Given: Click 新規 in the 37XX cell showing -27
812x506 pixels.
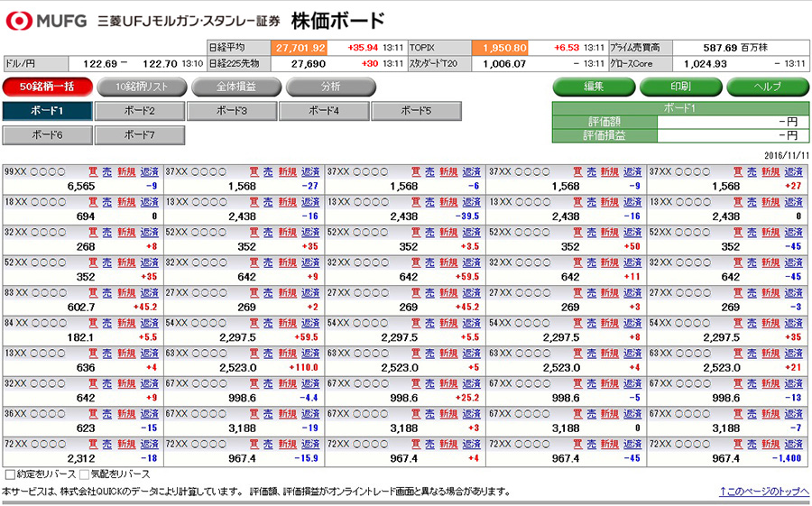Looking at the screenshot, I should pyautogui.click(x=288, y=172).
